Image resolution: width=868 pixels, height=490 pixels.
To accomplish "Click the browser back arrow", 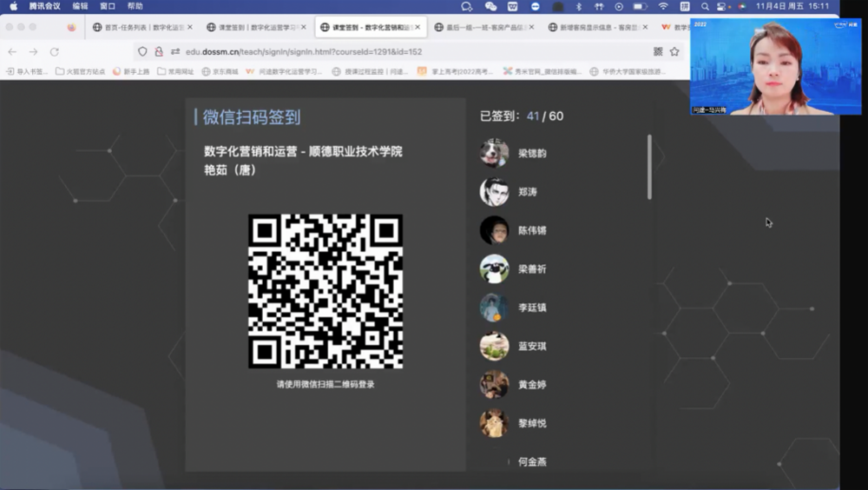I will 12,51.
